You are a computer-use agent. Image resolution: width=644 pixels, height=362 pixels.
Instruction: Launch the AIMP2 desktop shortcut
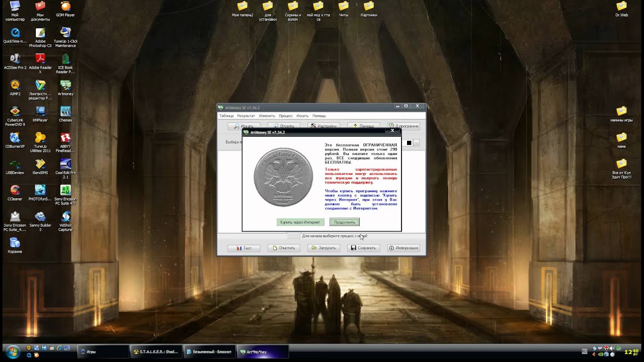[x=15, y=87]
